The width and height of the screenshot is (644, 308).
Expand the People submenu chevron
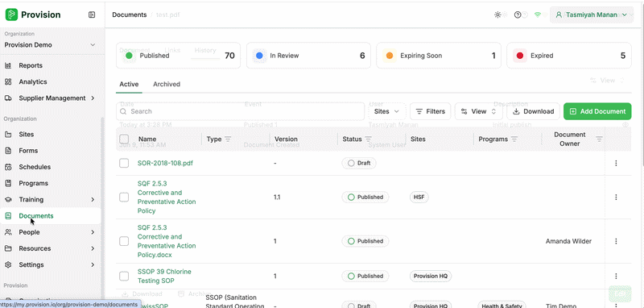pos(93,232)
